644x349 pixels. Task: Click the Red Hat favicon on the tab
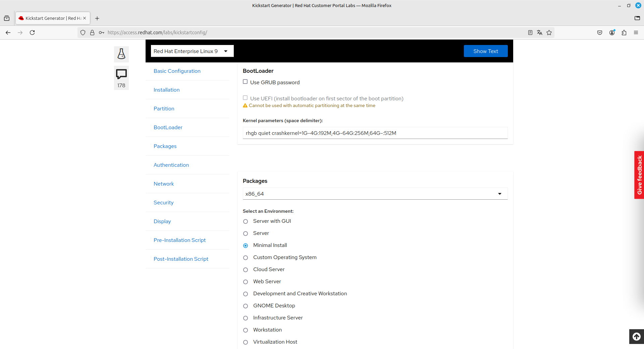coord(21,18)
